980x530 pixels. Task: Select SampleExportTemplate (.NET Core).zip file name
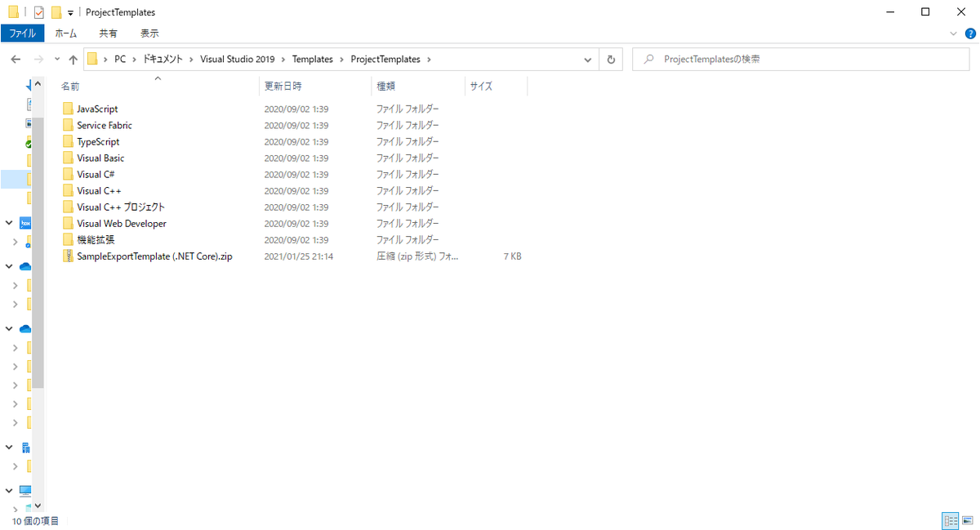[x=155, y=256]
